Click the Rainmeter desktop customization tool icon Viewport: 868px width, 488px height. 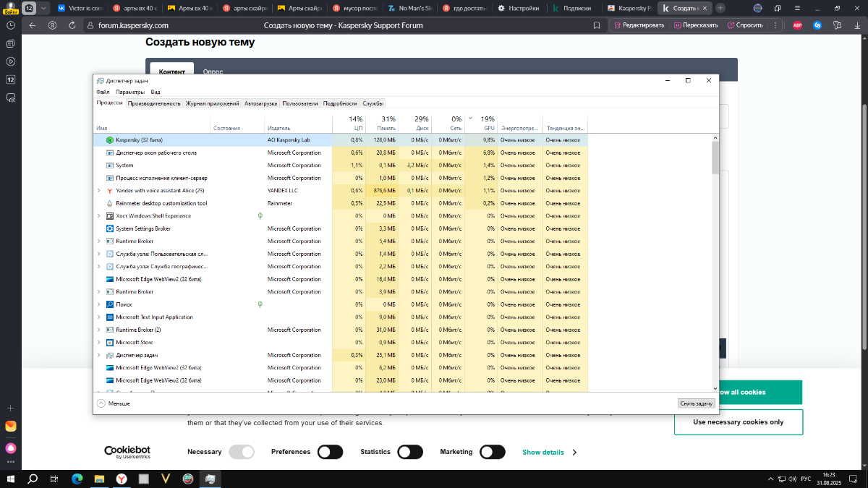(110, 203)
